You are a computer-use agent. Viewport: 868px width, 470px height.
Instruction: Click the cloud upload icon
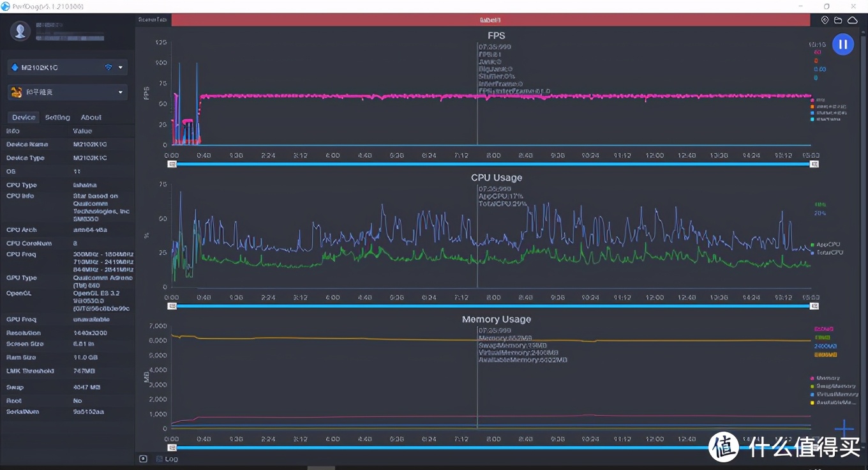pyautogui.click(x=852, y=20)
